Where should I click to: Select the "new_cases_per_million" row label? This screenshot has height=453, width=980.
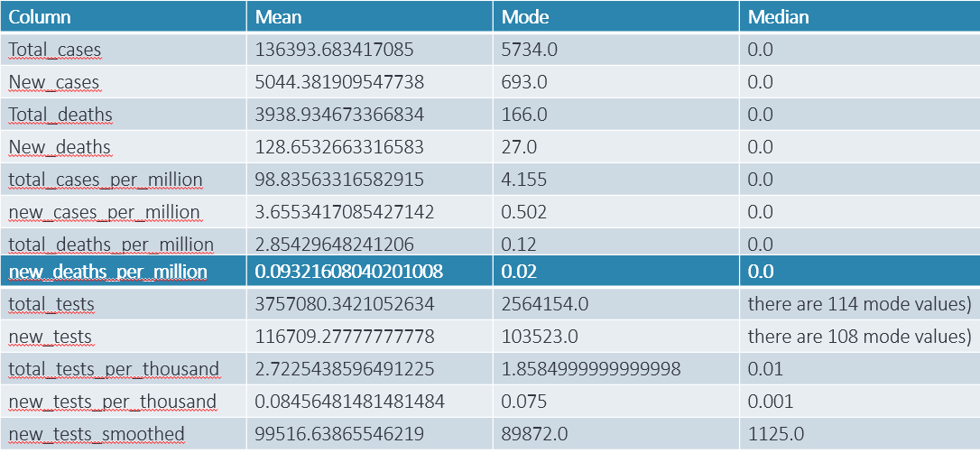[x=105, y=212]
